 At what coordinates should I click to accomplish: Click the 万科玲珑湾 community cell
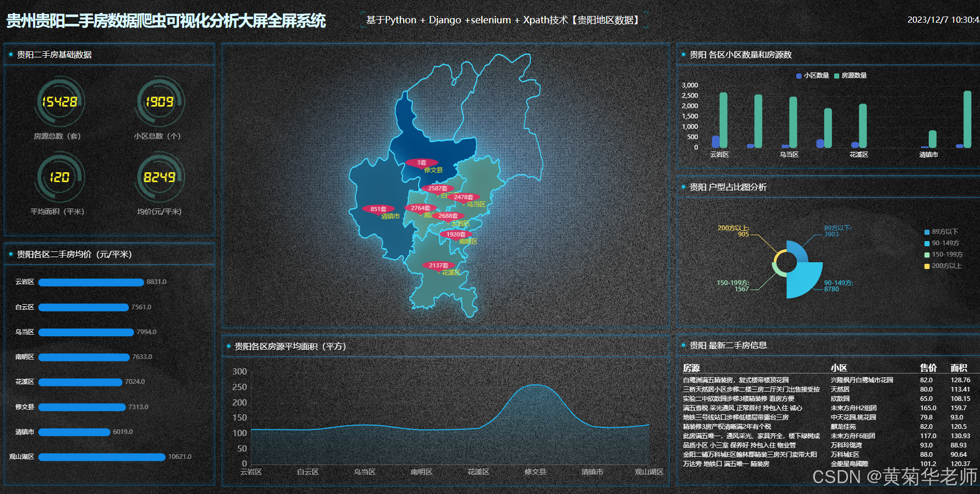pyautogui.click(x=847, y=445)
